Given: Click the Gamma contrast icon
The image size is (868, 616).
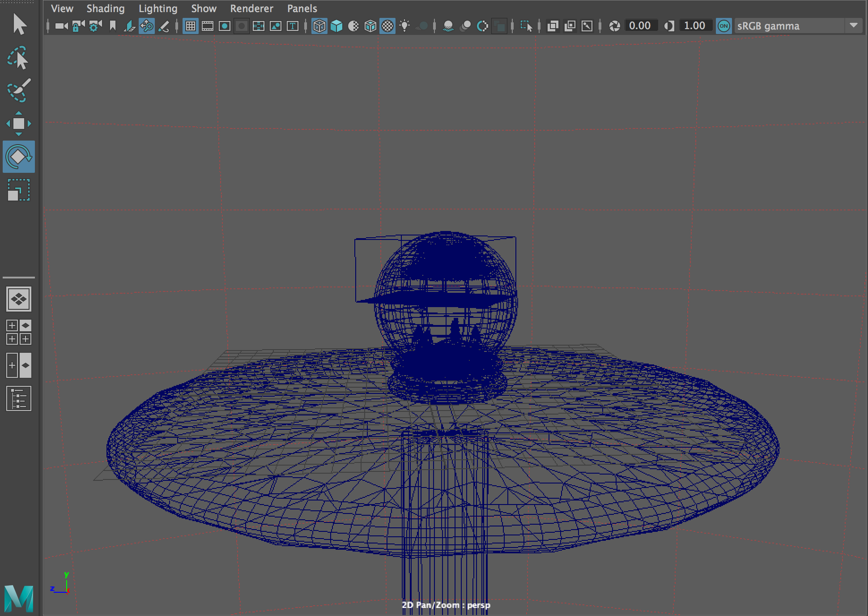Looking at the screenshot, I should (669, 26).
